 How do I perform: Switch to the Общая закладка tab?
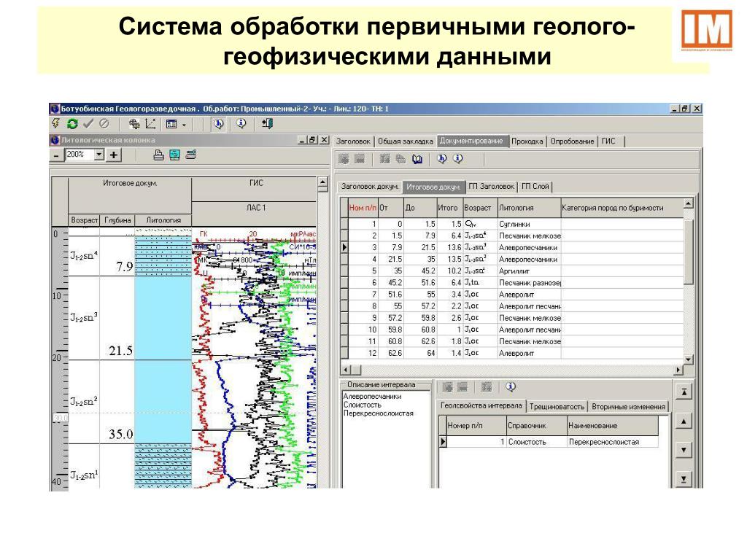[x=406, y=141]
